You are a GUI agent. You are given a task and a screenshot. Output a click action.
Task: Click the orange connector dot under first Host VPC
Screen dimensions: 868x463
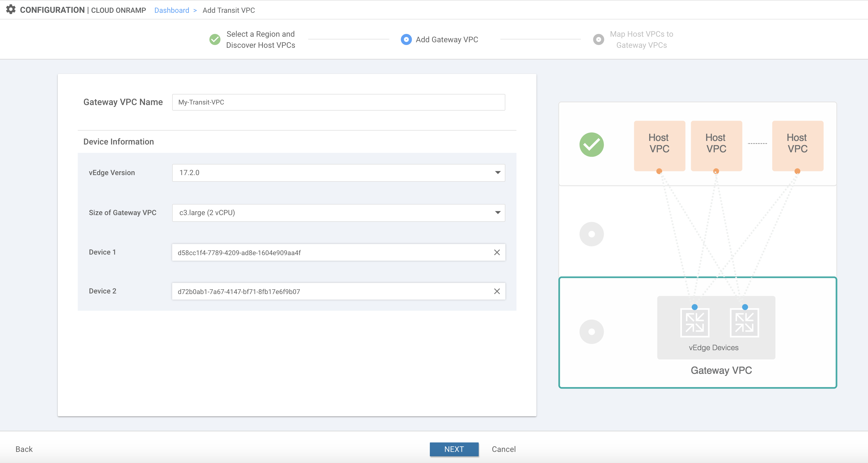coord(659,171)
